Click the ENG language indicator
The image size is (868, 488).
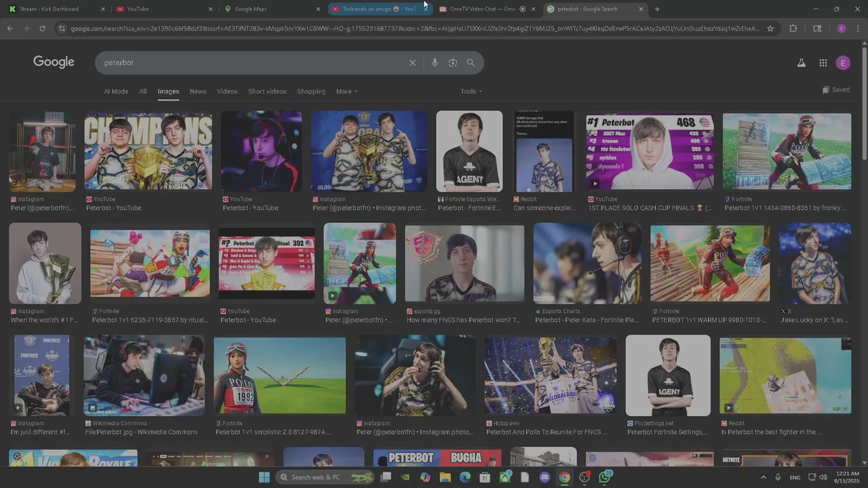click(x=795, y=477)
